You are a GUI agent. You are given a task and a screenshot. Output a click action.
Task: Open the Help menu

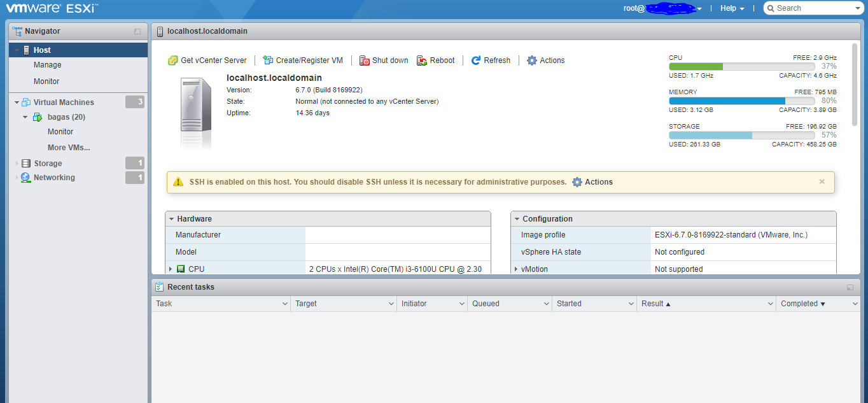click(729, 8)
